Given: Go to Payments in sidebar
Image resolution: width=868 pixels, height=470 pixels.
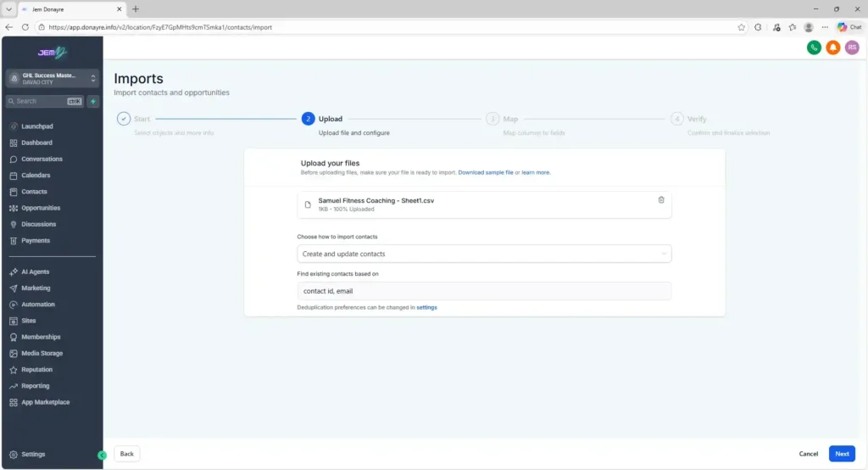Looking at the screenshot, I should click(x=36, y=241).
